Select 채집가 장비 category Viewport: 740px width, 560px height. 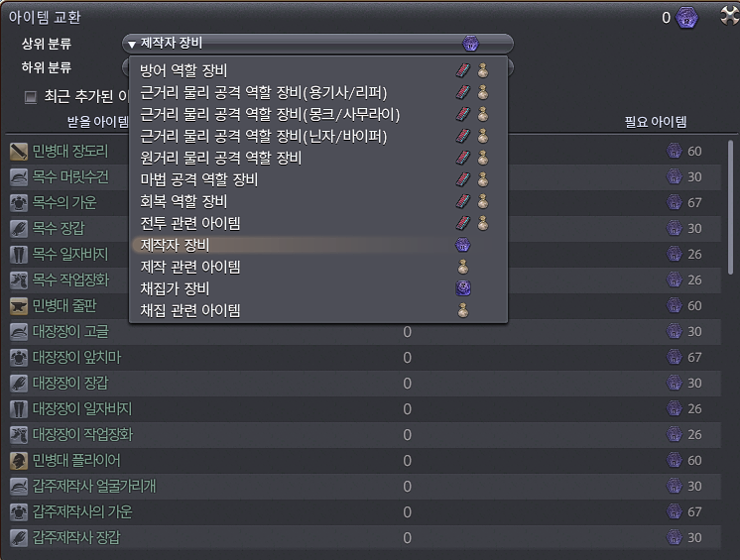(317, 288)
